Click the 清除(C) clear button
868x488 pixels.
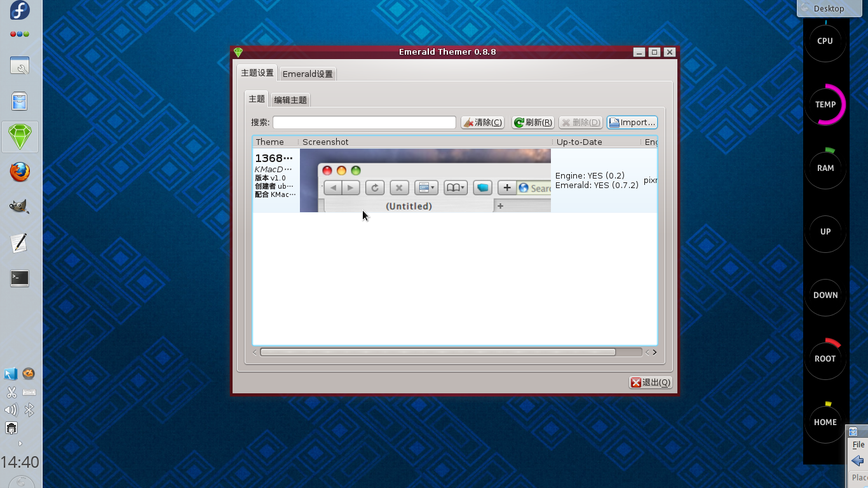(482, 123)
